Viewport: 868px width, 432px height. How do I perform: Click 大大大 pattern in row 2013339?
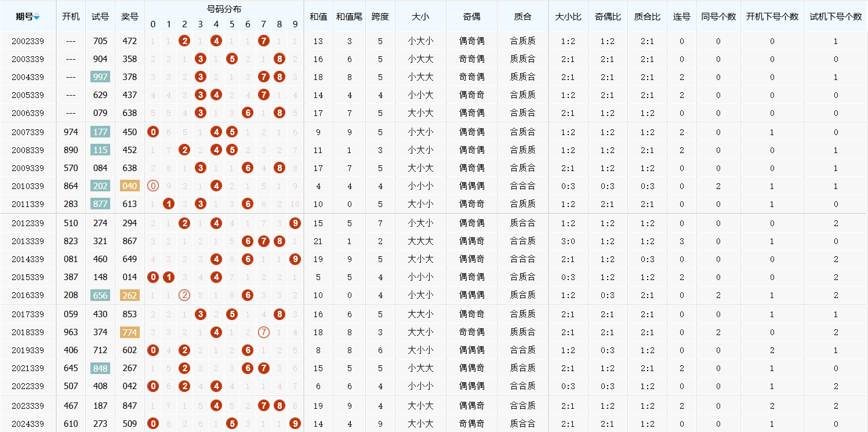(420, 241)
